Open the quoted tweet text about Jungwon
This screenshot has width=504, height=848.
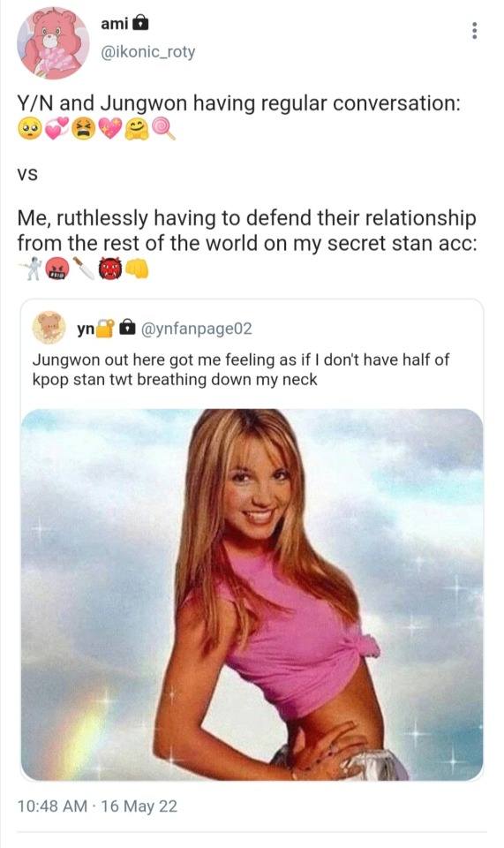[240, 369]
